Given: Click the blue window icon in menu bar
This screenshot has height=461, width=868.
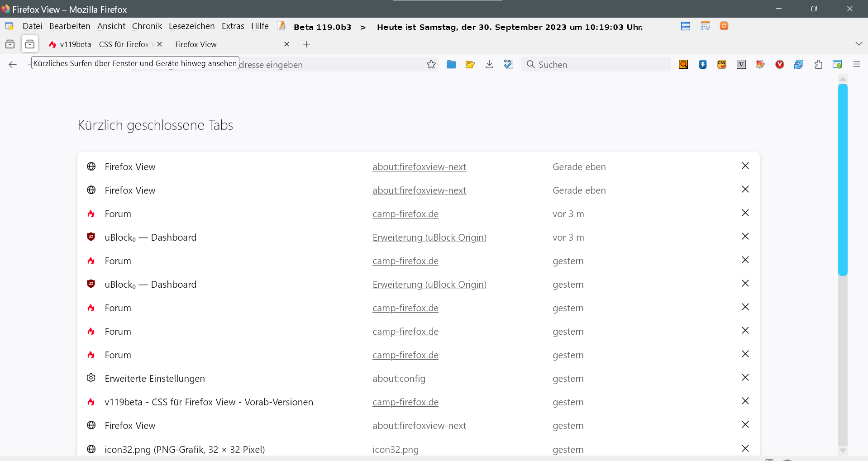Looking at the screenshot, I should point(686,26).
